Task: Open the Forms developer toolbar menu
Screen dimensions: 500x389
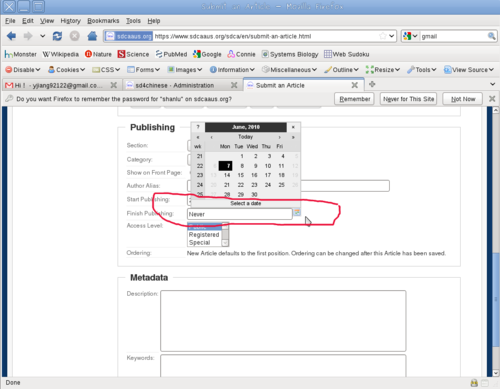Action: pos(144,70)
